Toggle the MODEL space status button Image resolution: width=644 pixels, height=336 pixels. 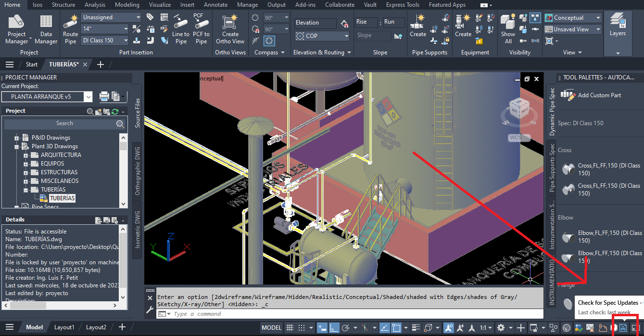[x=271, y=328]
